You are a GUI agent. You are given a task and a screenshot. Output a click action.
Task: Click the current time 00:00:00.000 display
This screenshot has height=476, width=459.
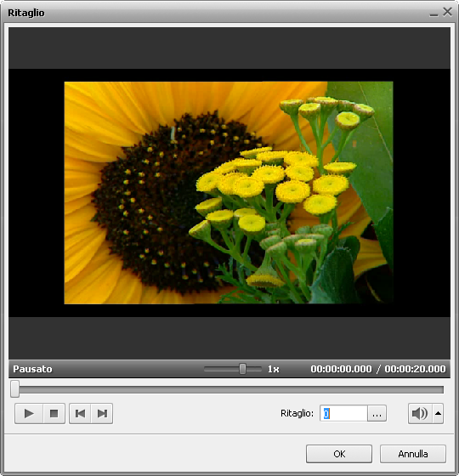[x=341, y=369]
